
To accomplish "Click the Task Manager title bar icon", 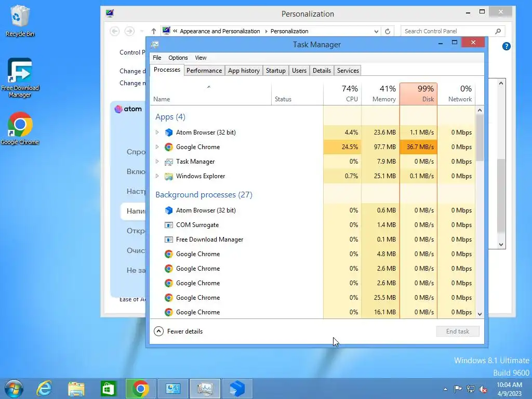I will (x=155, y=45).
